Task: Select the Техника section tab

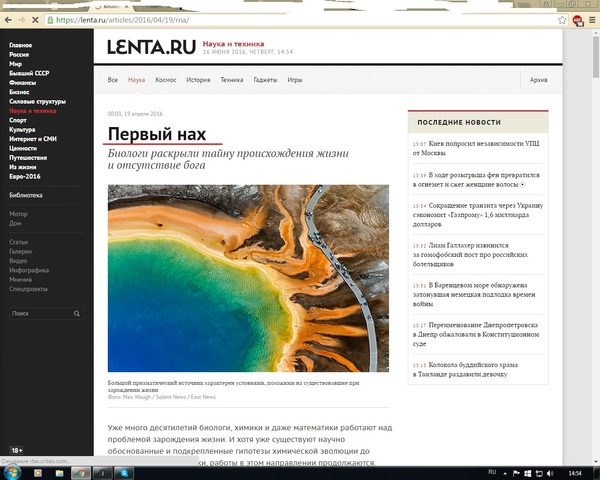Action: pyautogui.click(x=232, y=80)
